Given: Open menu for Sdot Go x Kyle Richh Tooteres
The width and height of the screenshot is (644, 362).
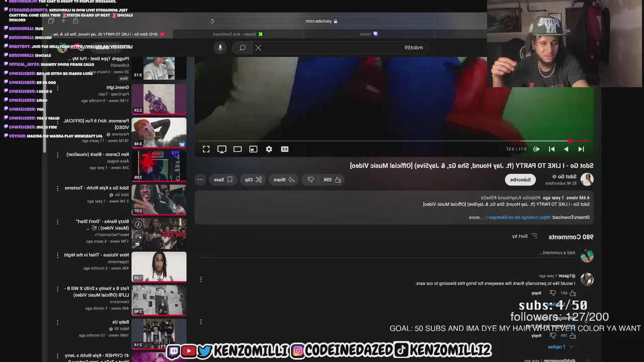Looking at the screenshot, I should coord(57,188).
